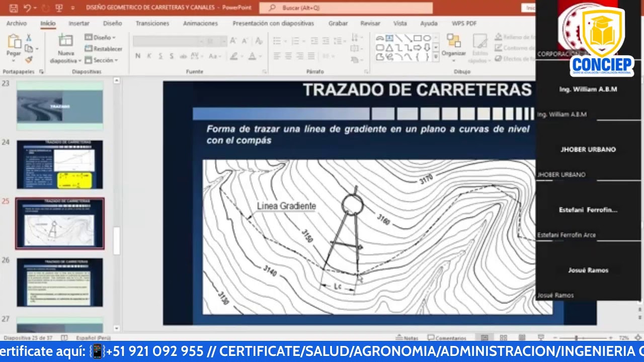Open the Sección dropdown
Screen dimensions: 644x362
tap(101, 60)
